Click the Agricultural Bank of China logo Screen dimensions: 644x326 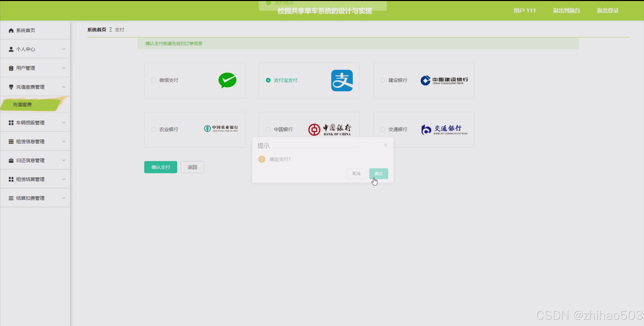pyautogui.click(x=221, y=129)
